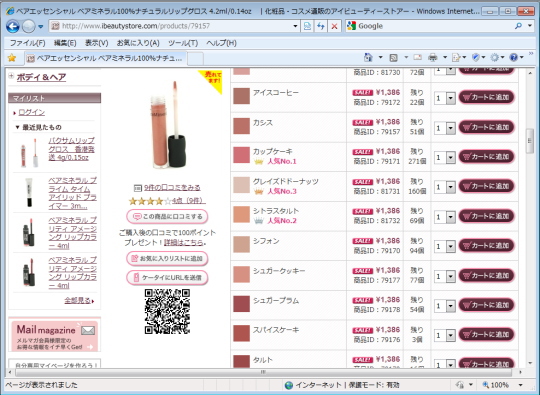Screen dimensions: 540x395
Task: Click the アイスコーヒー color swatch
Action: [x=241, y=96]
